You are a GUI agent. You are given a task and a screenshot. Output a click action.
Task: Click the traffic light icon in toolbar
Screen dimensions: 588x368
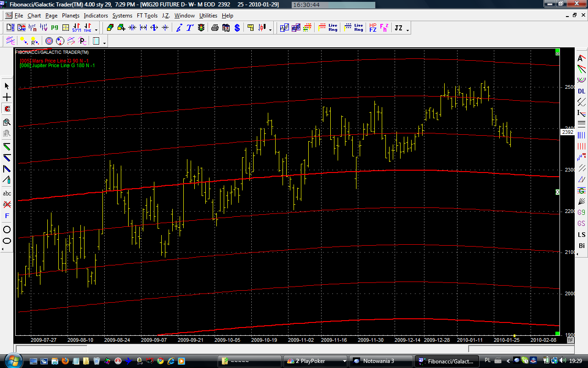201,28
